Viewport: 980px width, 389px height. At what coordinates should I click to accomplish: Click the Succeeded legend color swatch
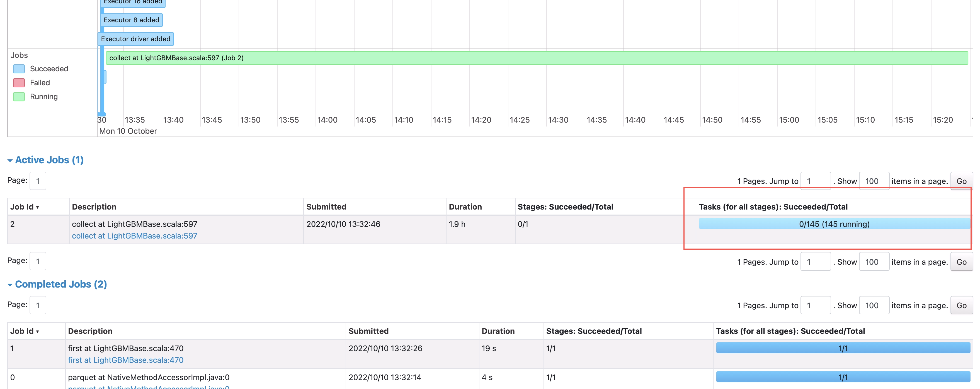[x=19, y=69]
